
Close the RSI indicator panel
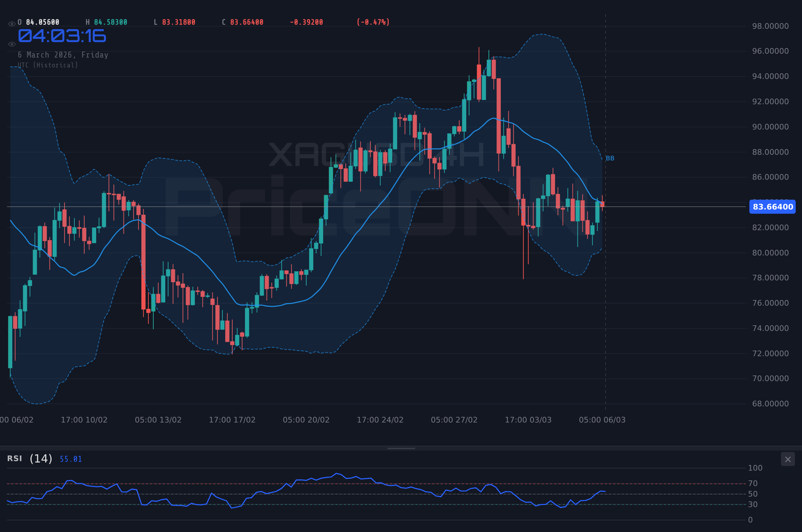point(788,459)
